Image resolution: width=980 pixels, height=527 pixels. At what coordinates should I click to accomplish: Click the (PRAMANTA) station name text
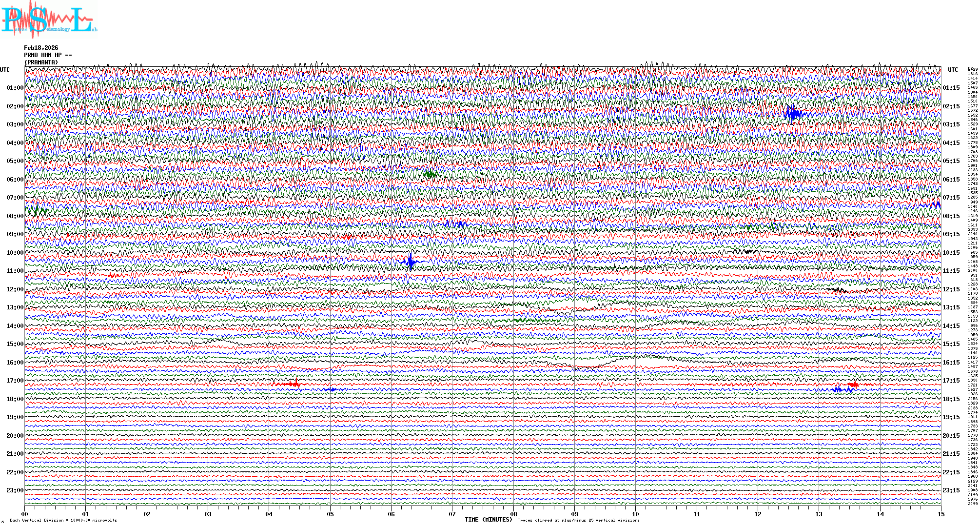[41, 62]
